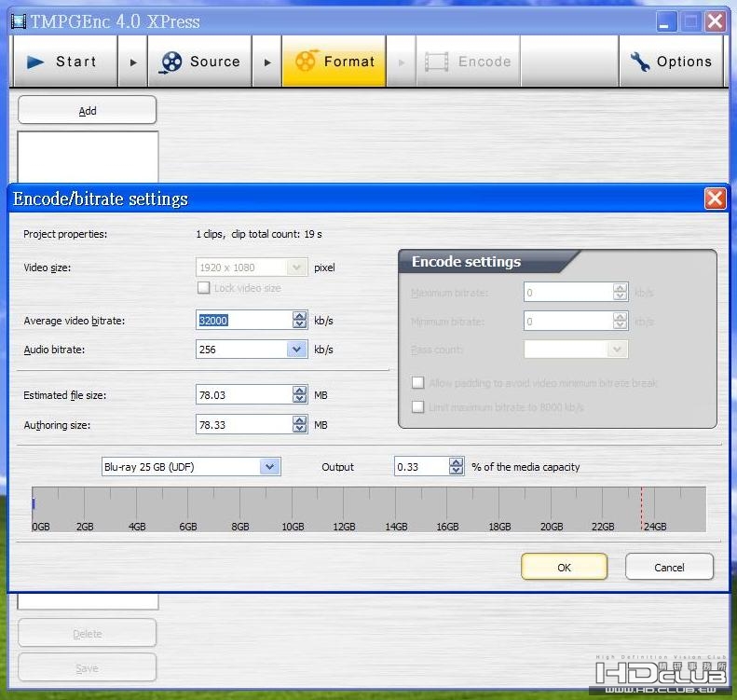Image resolution: width=737 pixels, height=700 pixels.
Task: Click the blue usage marker near 0GB
Action: [34, 503]
